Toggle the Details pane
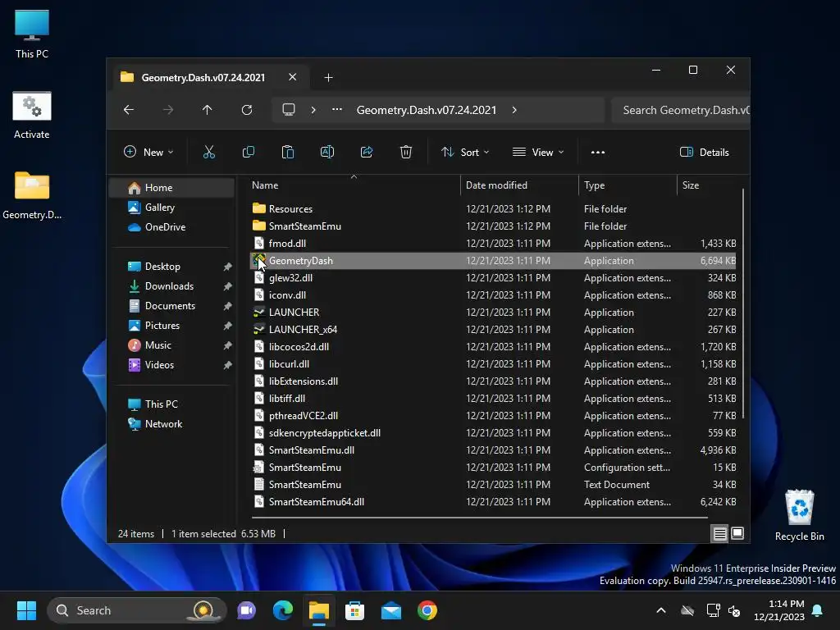840x630 pixels. (705, 152)
